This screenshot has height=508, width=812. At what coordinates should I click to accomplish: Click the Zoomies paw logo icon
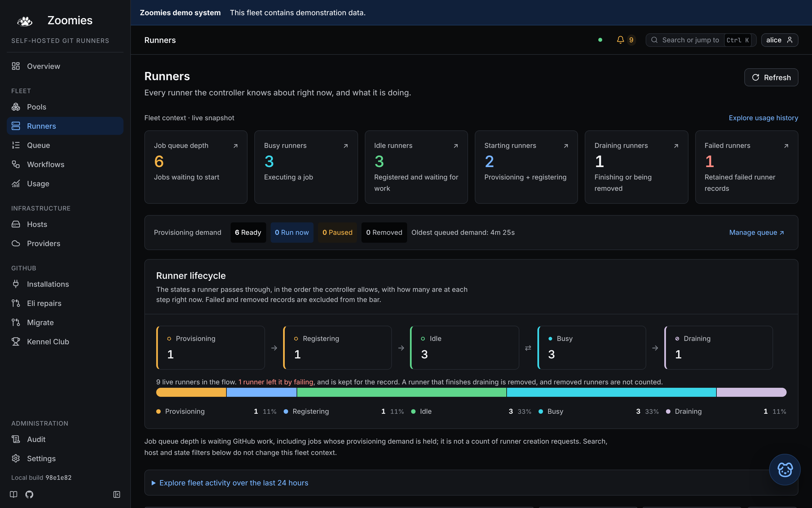(25, 21)
